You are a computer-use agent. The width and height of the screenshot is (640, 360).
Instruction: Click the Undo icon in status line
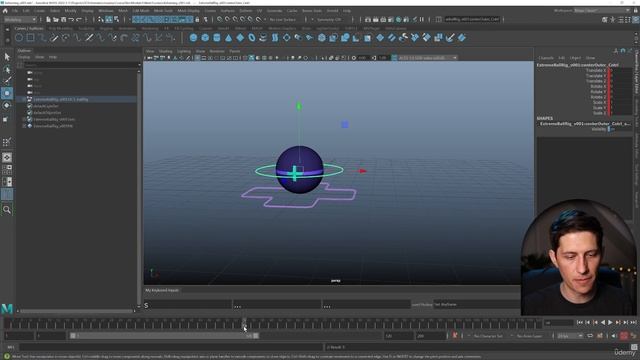[x=71, y=19]
